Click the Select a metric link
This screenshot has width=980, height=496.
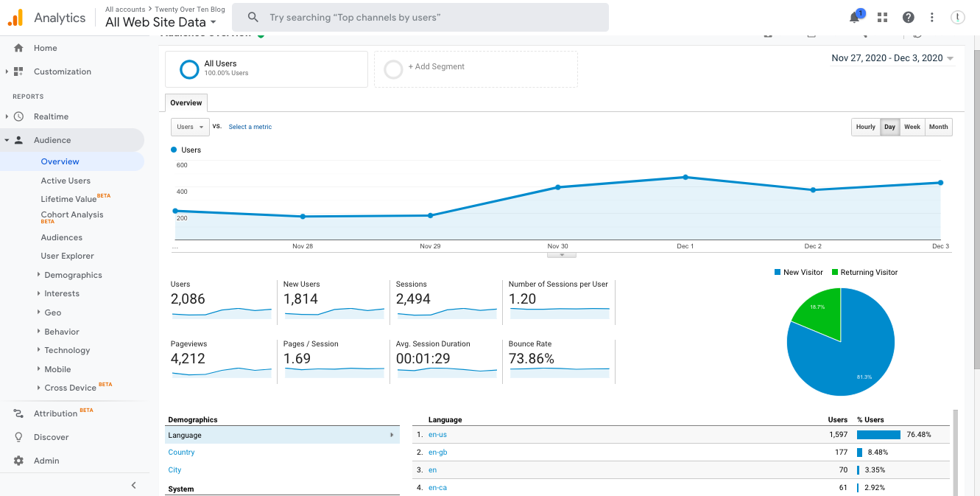click(250, 127)
